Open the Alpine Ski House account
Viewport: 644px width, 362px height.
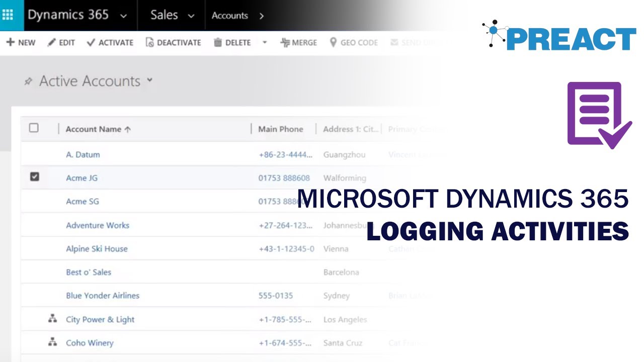[x=97, y=249]
